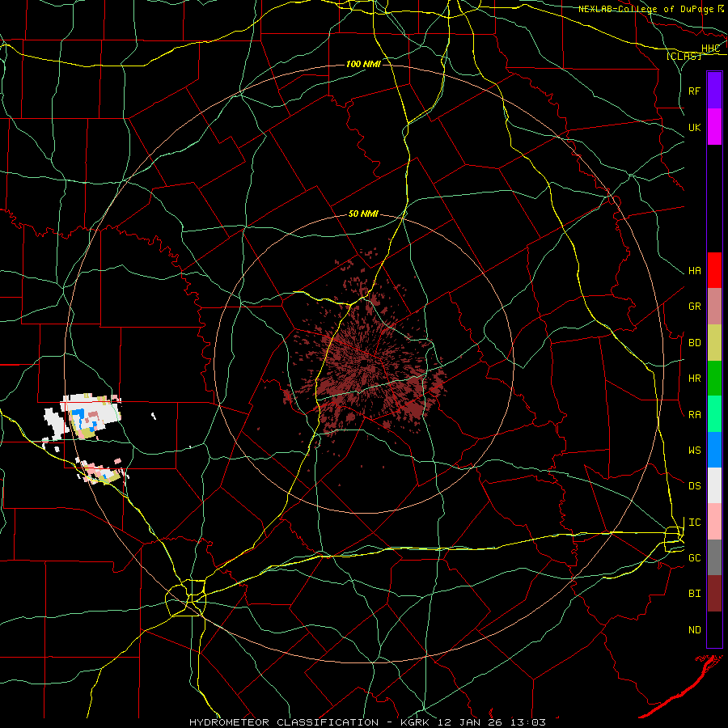The image size is (728, 728).
Task: Click the UK legend label
Action: [x=695, y=127]
